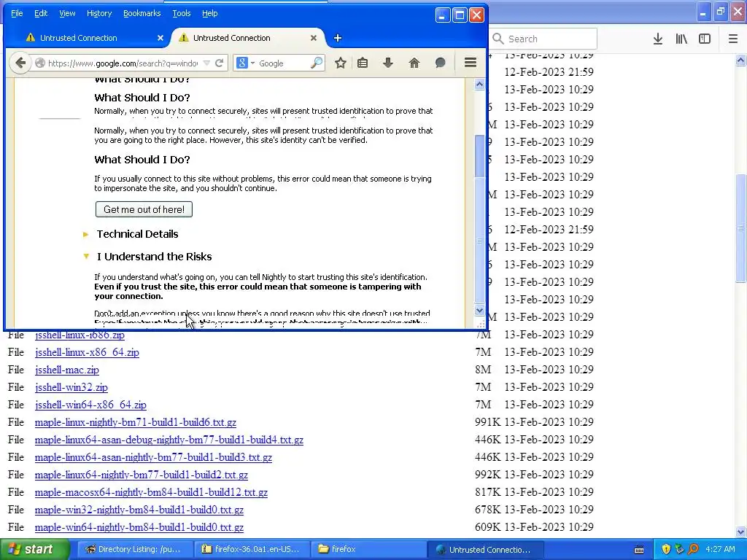Open View menu
747x560 pixels.
coord(67,13)
